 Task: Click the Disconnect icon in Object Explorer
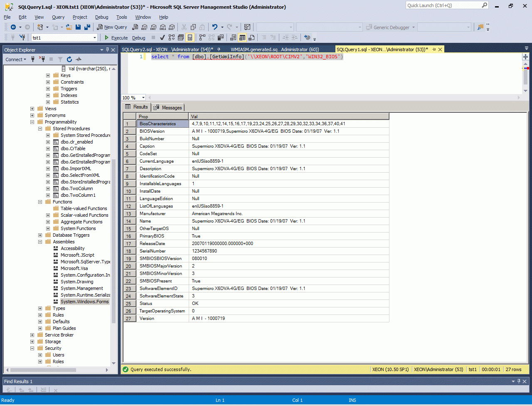pyautogui.click(x=42, y=59)
